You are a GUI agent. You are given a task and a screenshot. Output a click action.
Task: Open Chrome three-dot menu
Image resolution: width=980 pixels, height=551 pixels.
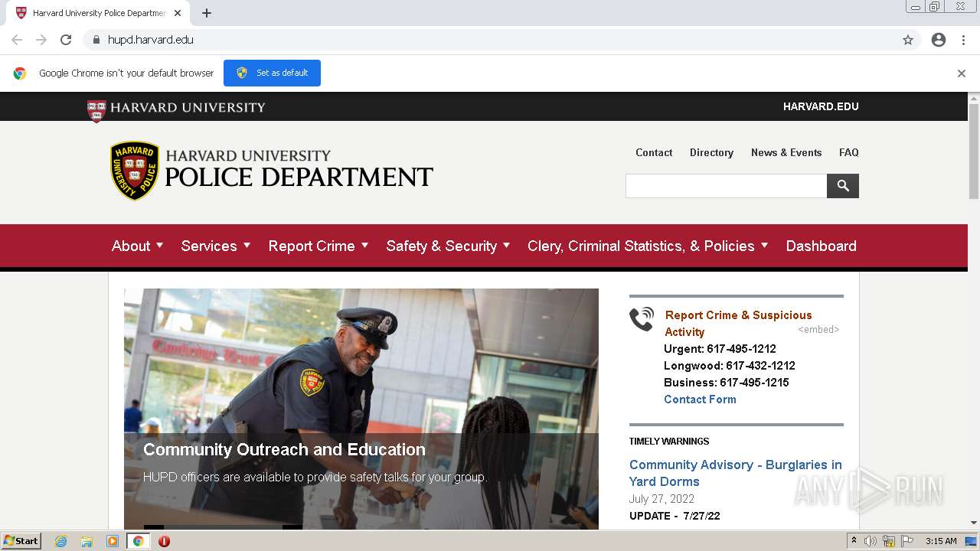[x=963, y=40]
